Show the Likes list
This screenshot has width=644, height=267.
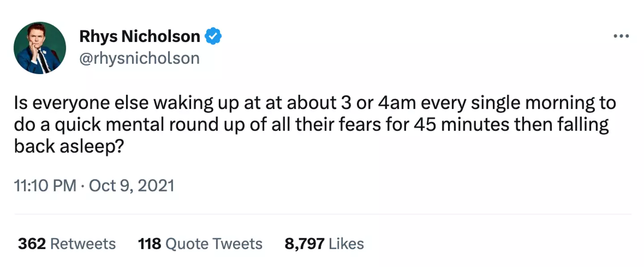(x=346, y=244)
